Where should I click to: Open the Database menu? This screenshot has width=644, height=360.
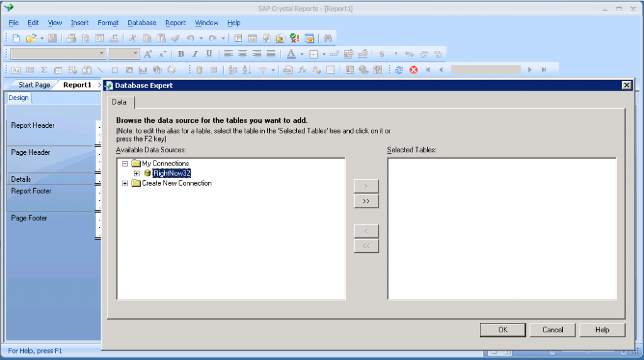pos(142,23)
